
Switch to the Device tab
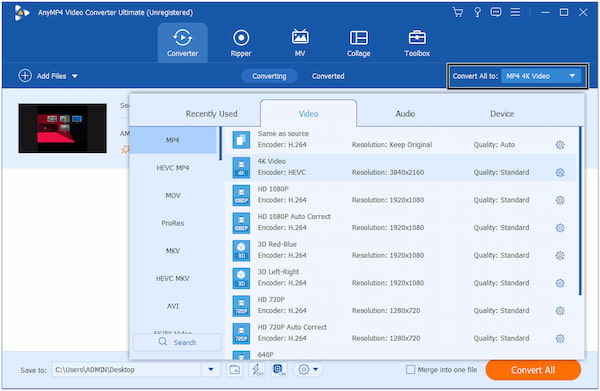[502, 114]
